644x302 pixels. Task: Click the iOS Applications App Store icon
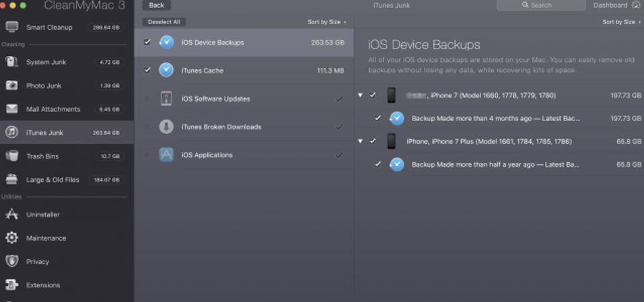(166, 155)
